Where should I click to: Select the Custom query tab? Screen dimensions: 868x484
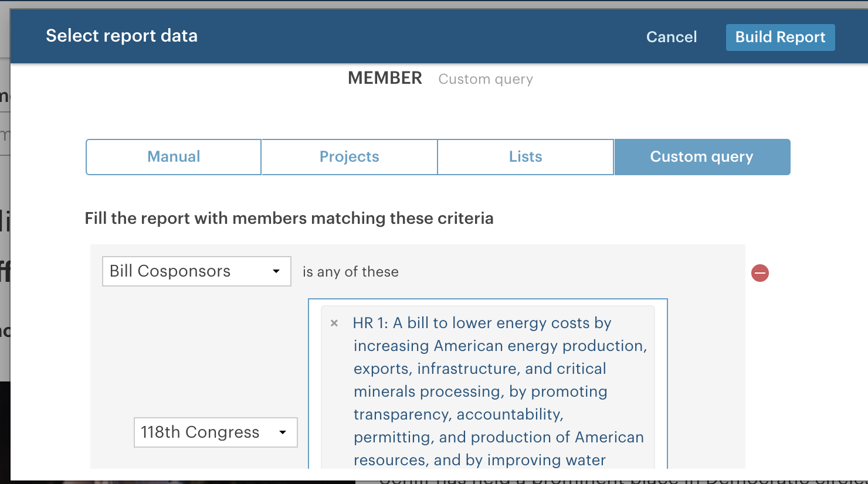(x=702, y=157)
